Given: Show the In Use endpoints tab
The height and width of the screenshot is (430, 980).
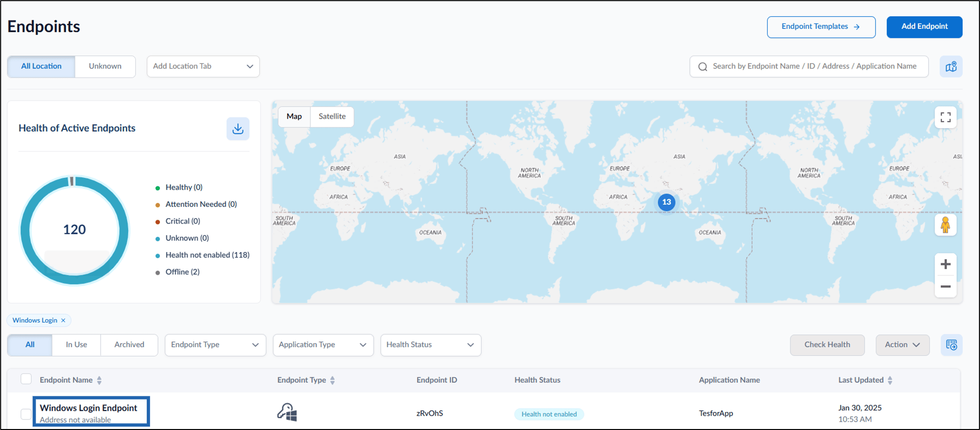Looking at the screenshot, I should [76, 345].
